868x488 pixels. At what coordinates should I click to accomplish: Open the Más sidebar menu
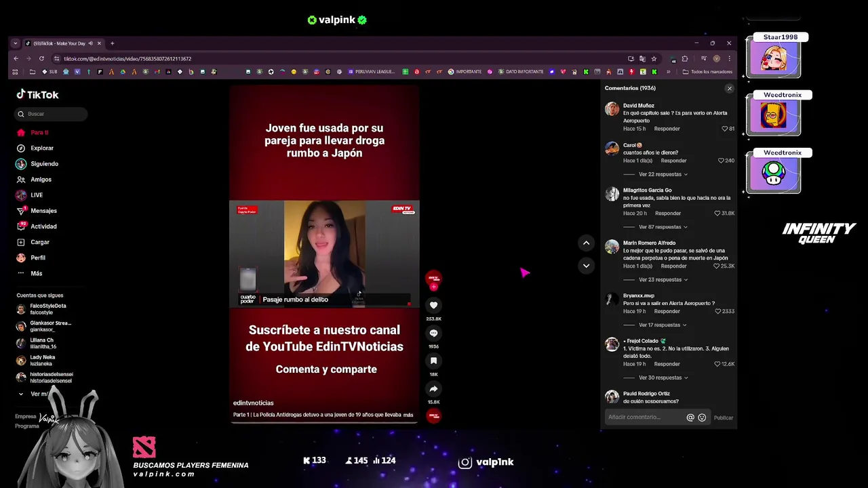30,273
